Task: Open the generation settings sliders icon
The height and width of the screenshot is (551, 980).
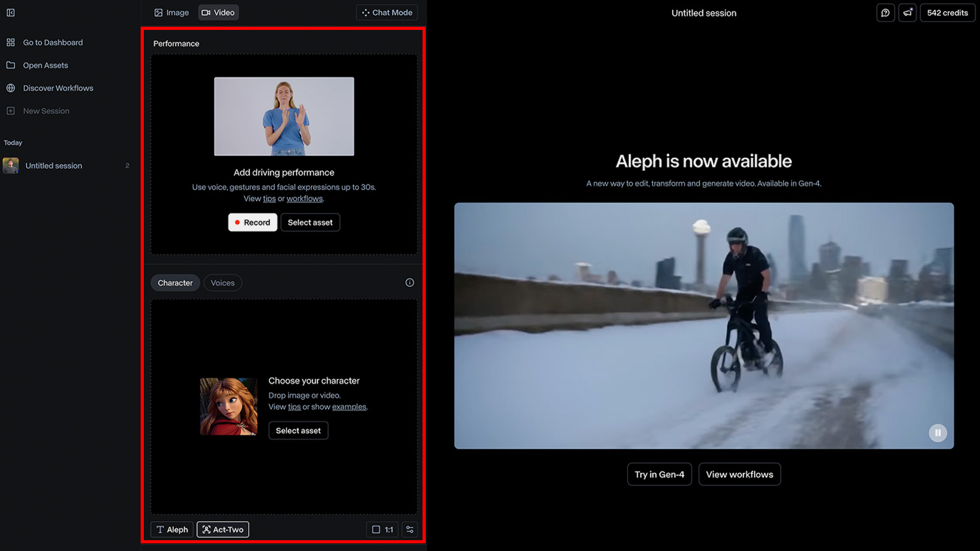Action: pos(410,529)
